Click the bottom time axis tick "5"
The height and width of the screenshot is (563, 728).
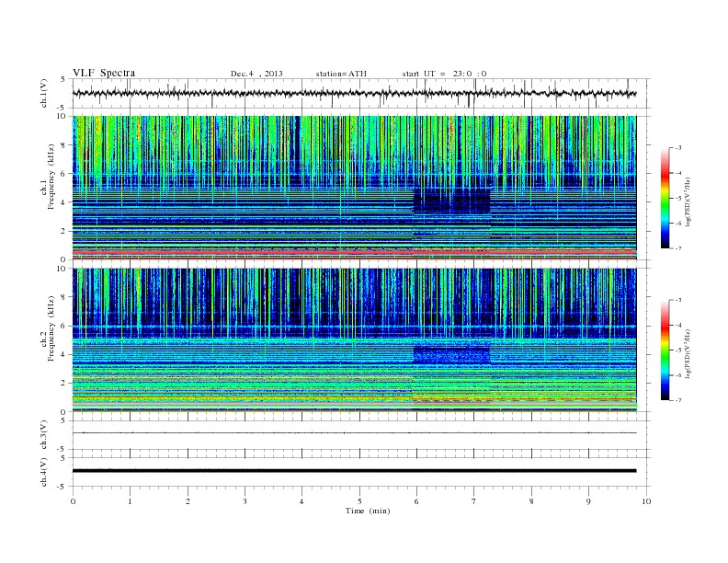click(x=359, y=501)
